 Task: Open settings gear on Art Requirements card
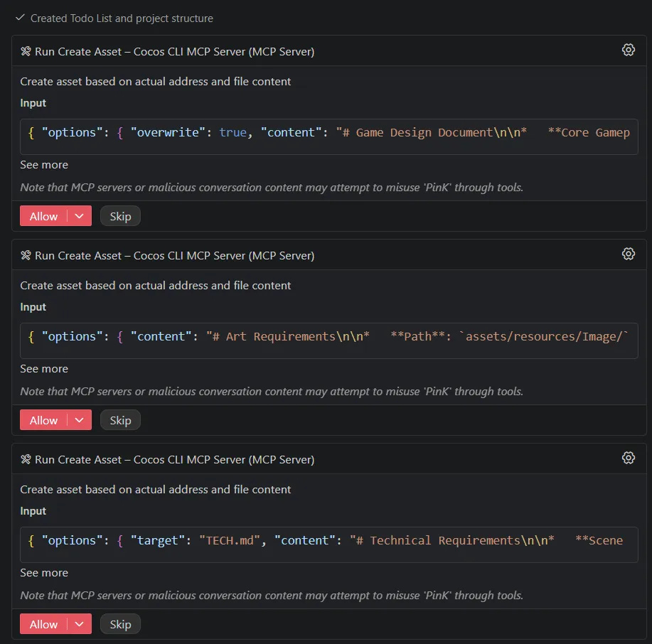628,254
